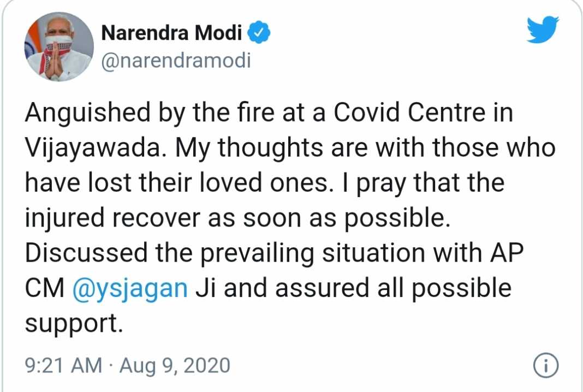The width and height of the screenshot is (583, 392).
Task: Select the word Vijayawada in the tweet
Action: 94,148
